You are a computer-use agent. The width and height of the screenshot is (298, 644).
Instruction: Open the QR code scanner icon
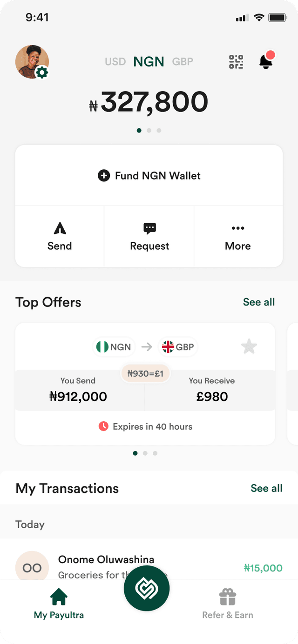(x=236, y=62)
